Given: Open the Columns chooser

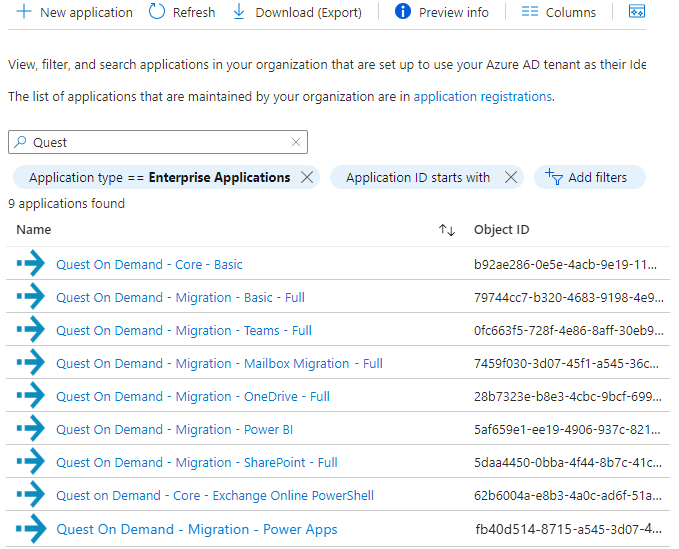Looking at the screenshot, I should [x=558, y=12].
